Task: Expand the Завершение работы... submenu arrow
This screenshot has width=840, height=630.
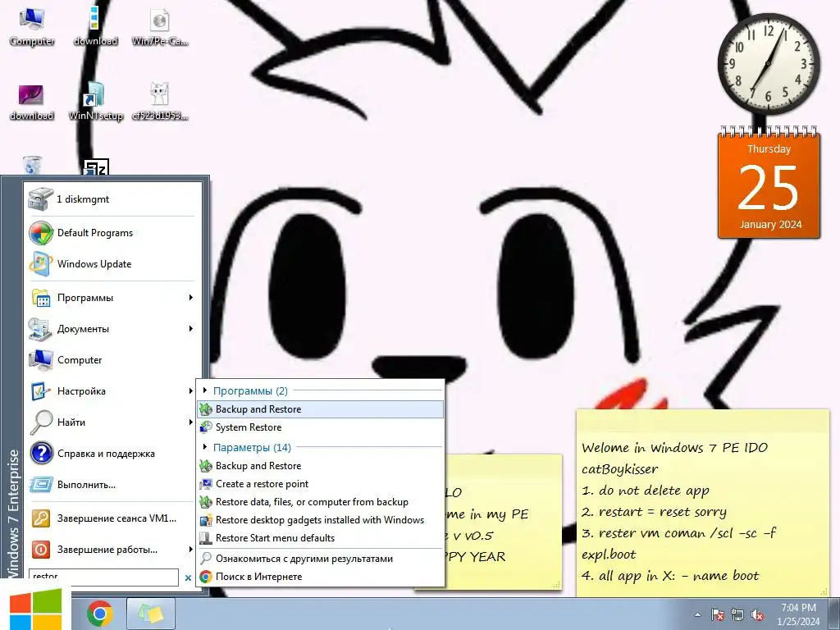Action: click(x=190, y=550)
